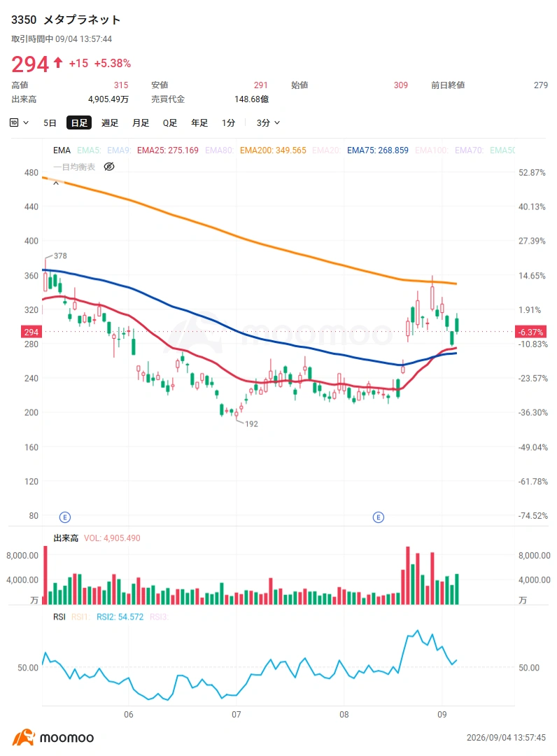
Task: Toggle the RSI1 indicator label
Action: pyautogui.click(x=80, y=617)
